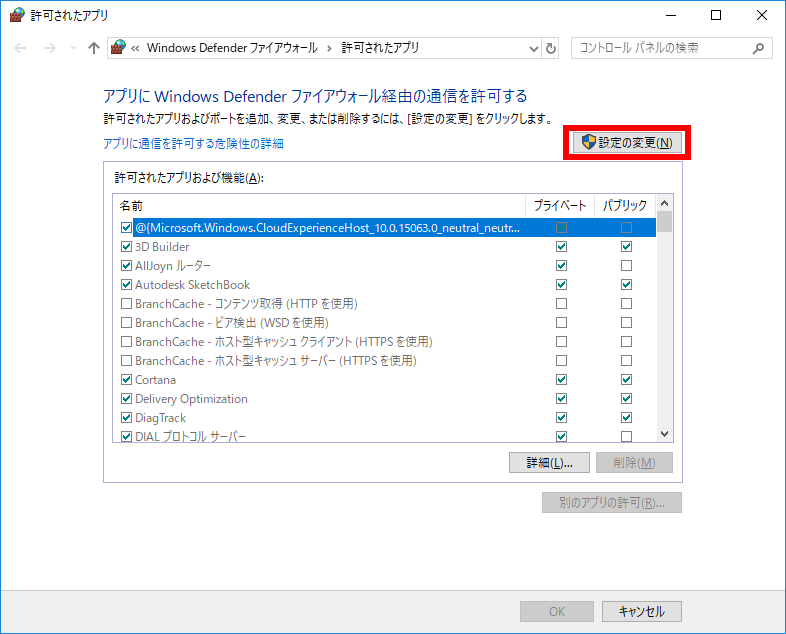Select the CloudExperienceHost list row

[384, 228]
